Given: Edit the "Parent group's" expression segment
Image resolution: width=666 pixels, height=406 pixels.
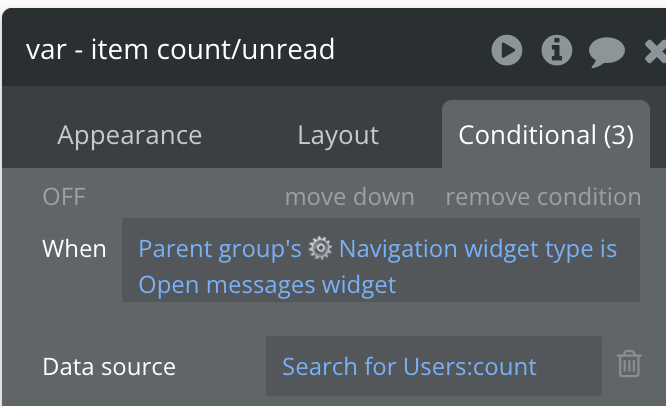Looking at the screenshot, I should tap(219, 249).
